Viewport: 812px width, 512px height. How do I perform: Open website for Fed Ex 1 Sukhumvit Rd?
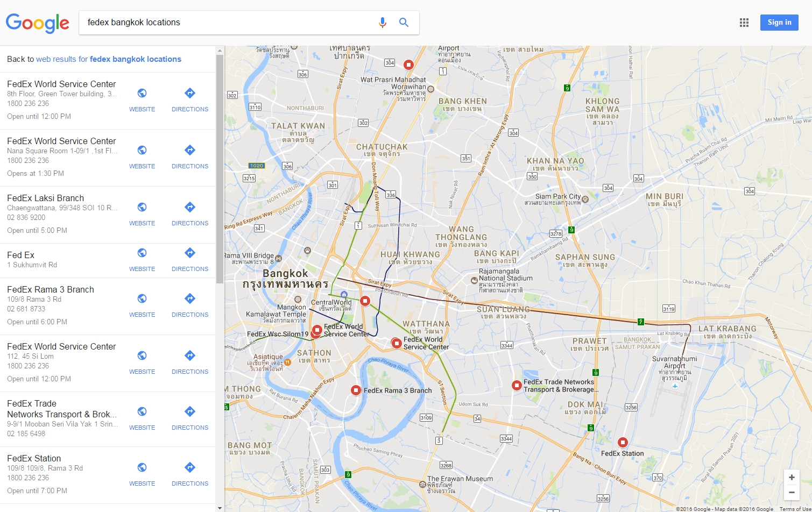142,260
